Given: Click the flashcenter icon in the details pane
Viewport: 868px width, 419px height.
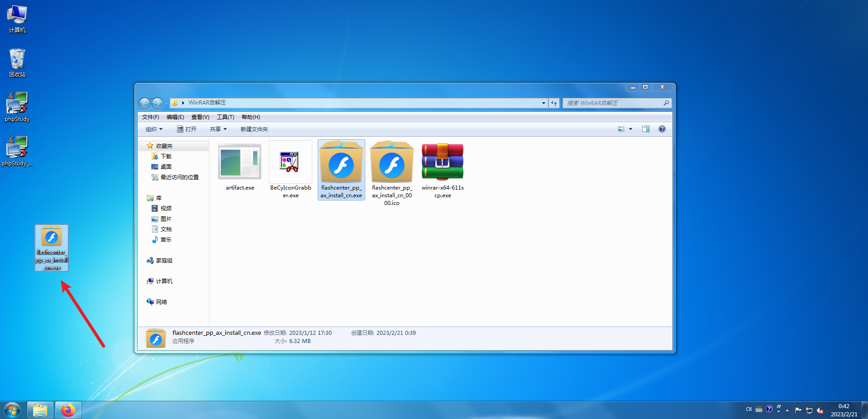Looking at the screenshot, I should [x=156, y=338].
